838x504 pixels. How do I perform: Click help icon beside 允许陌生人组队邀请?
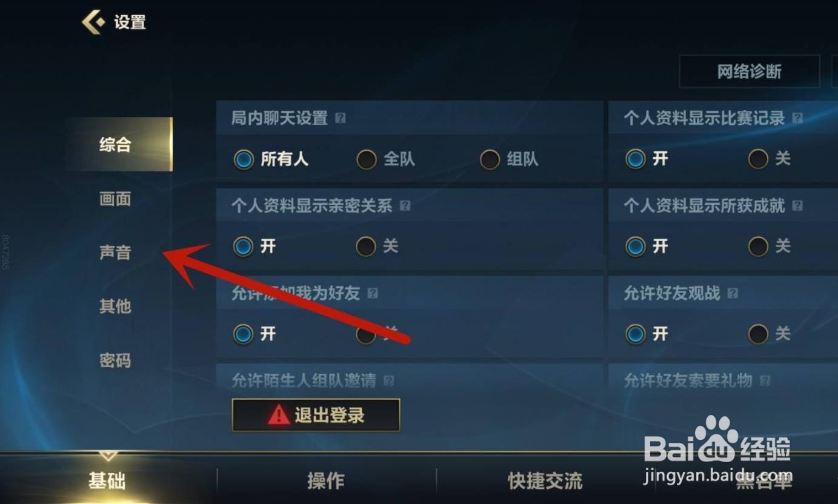[x=389, y=381]
